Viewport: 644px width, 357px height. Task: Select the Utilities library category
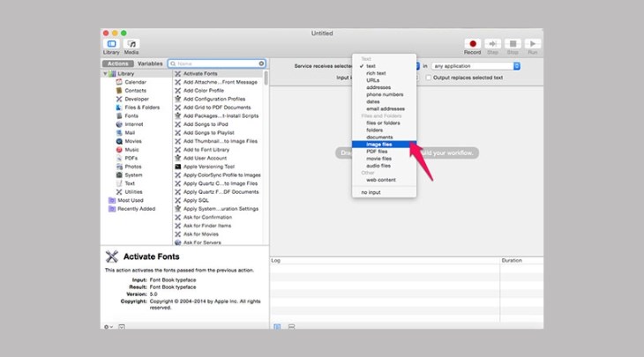(133, 192)
